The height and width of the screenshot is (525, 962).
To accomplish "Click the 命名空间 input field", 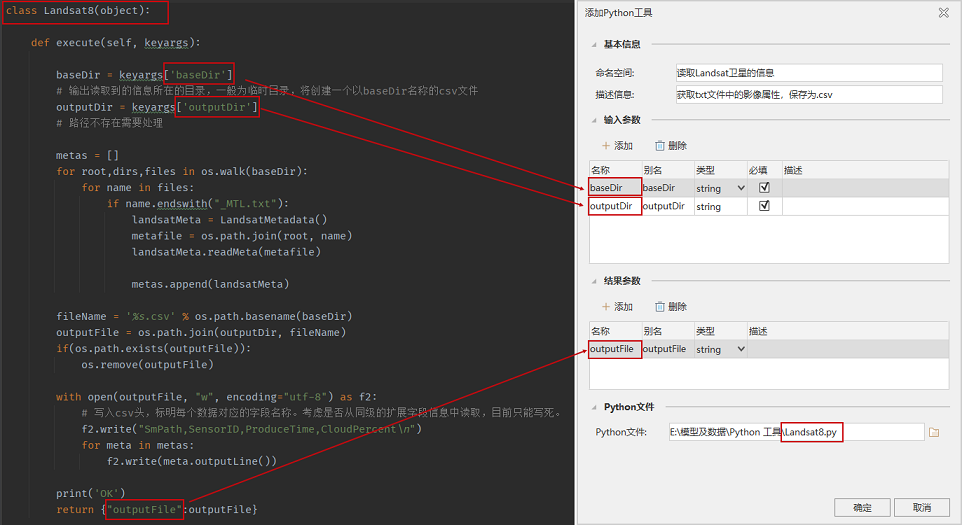I will coord(808,73).
